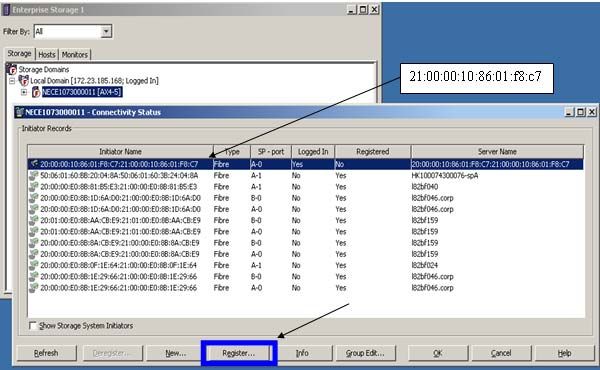Click server name HK100074300076-spA
The height and width of the screenshot is (370, 600).
click(445, 175)
